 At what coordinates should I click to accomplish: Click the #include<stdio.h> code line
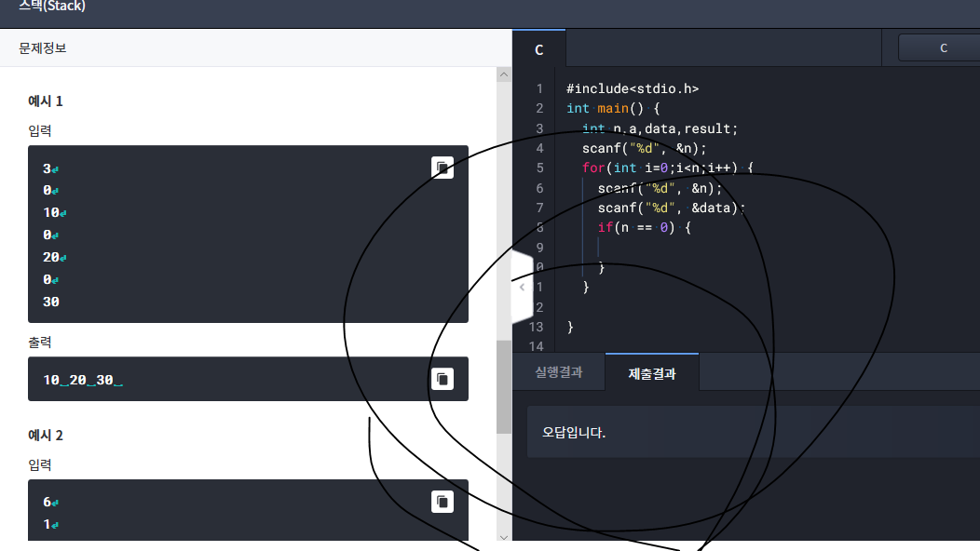[633, 88]
